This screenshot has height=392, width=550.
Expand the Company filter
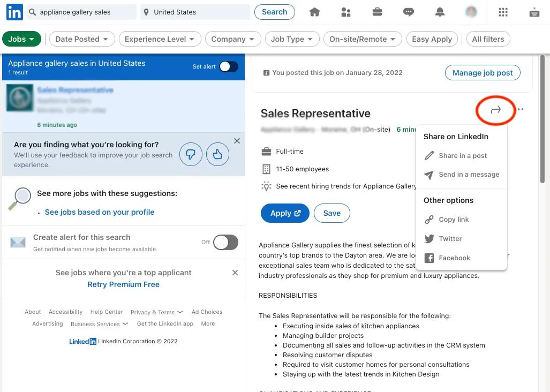click(x=233, y=39)
